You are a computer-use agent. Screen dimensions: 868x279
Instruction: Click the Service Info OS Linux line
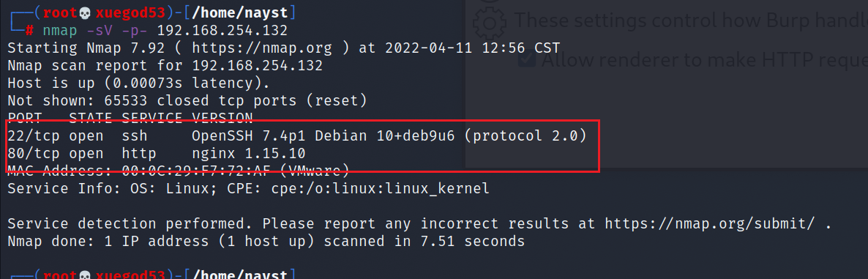[249, 188]
